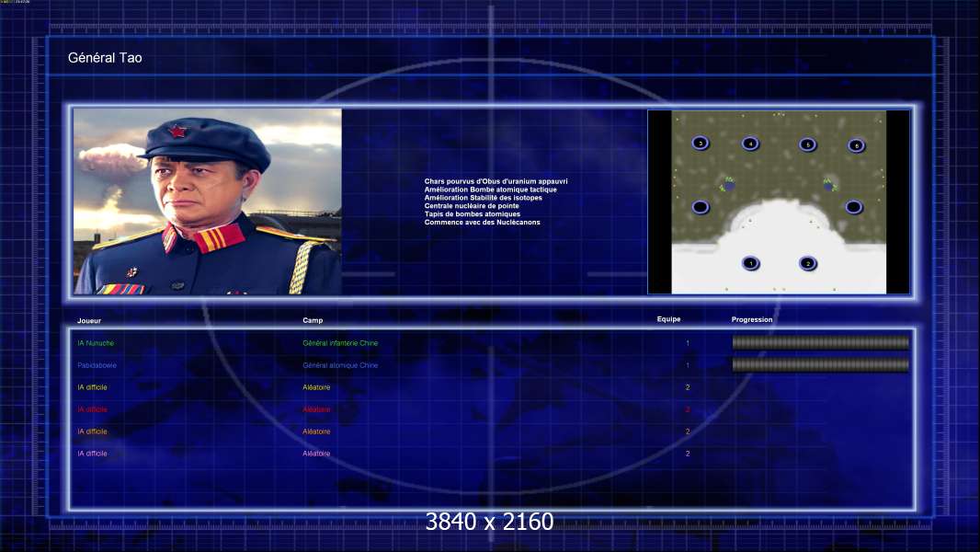Click the left blue supply marker on the minimap

pyautogui.click(x=728, y=185)
